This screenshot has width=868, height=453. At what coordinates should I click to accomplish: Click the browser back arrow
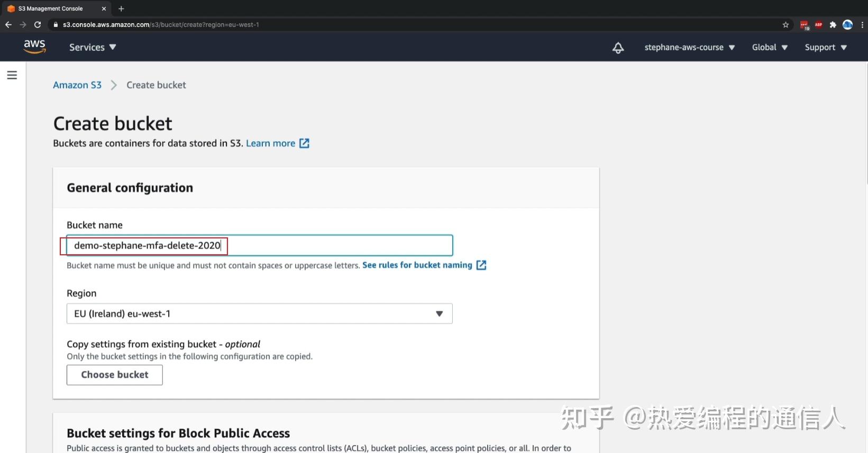tap(8, 24)
